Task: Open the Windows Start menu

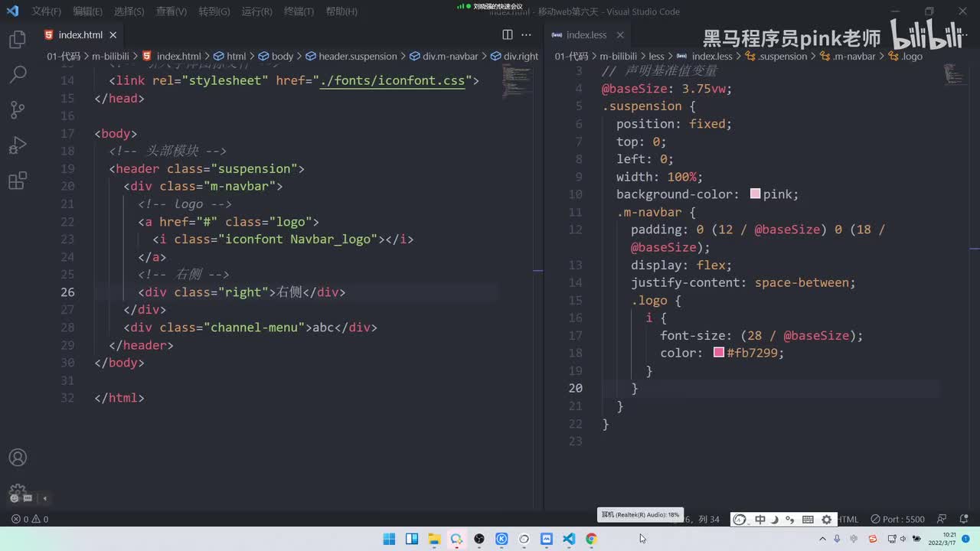Action: pyautogui.click(x=389, y=539)
